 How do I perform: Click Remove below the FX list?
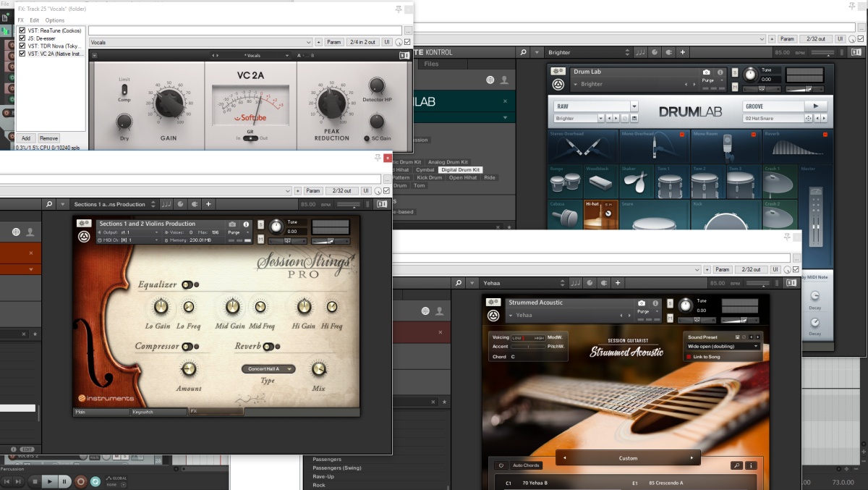point(48,138)
